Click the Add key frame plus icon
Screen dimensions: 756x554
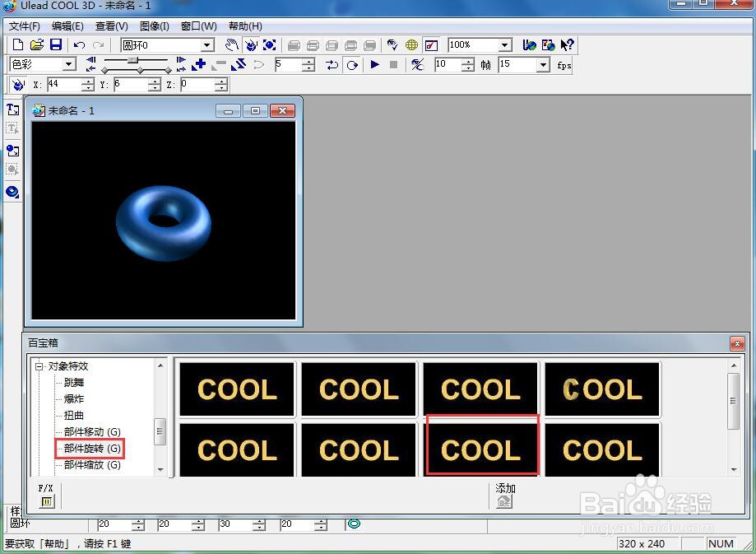tap(198, 65)
